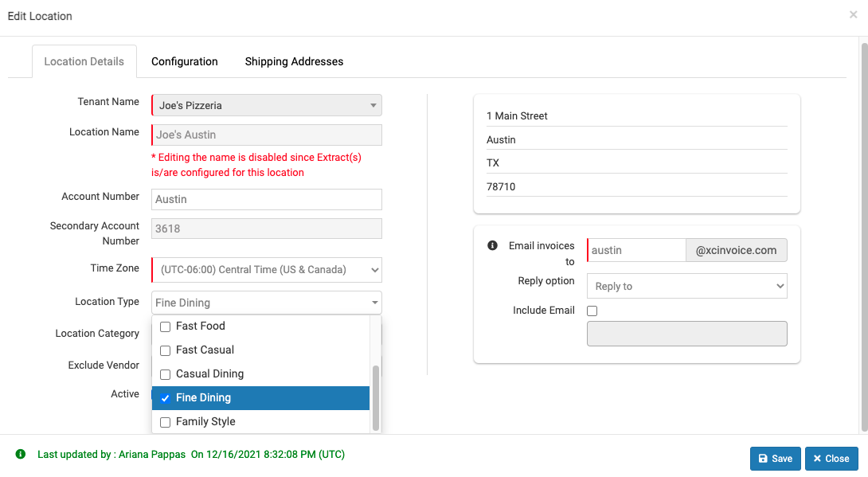Viewport: 868px width, 477px height.
Task: Open the Shipping Addresses tab
Action: coord(294,61)
